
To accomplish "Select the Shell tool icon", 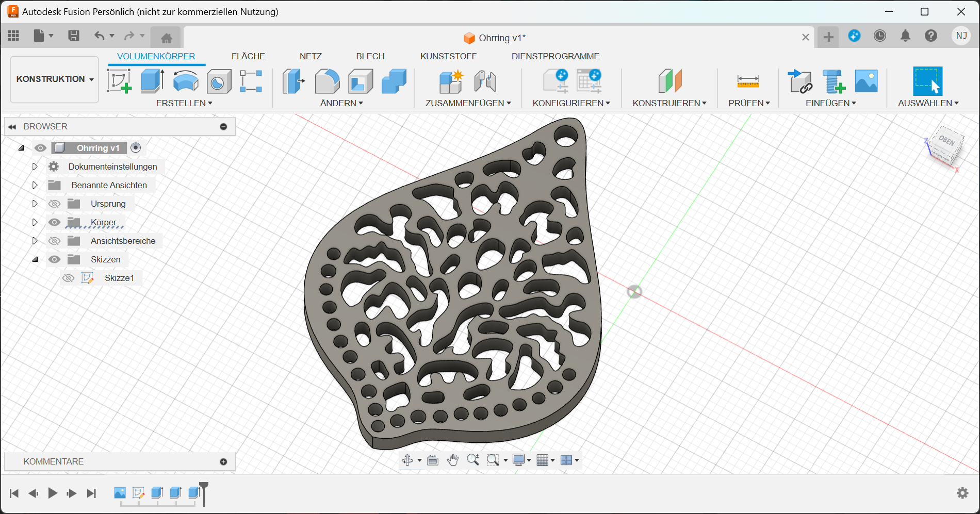I will 361,81.
